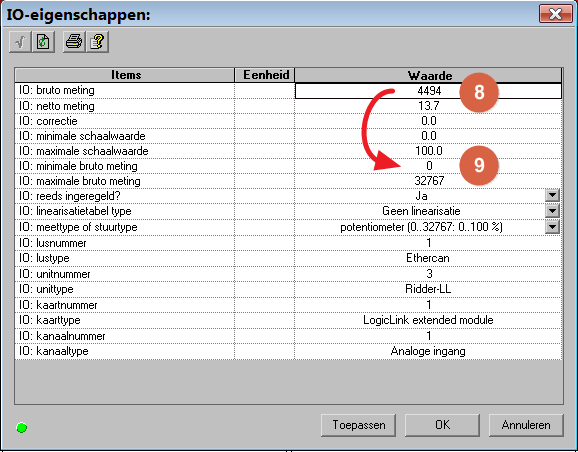The image size is (578, 452).
Task: Select the bruto meting value 4494
Action: click(x=428, y=91)
